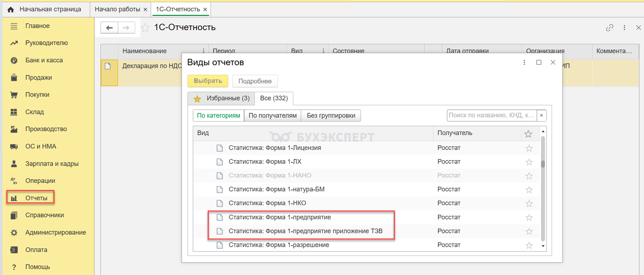Open the Отчеты section
The image size is (644, 275).
click(x=31, y=198)
